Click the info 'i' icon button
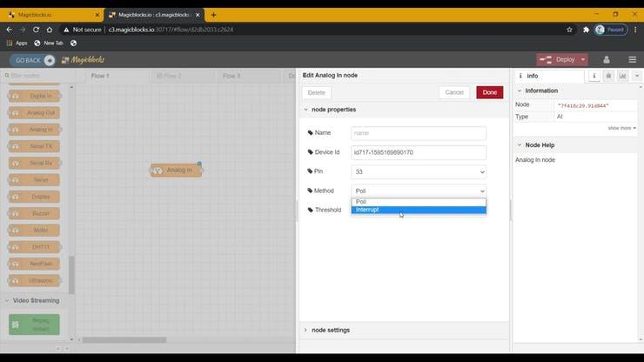This screenshot has width=644, height=362. (x=594, y=76)
